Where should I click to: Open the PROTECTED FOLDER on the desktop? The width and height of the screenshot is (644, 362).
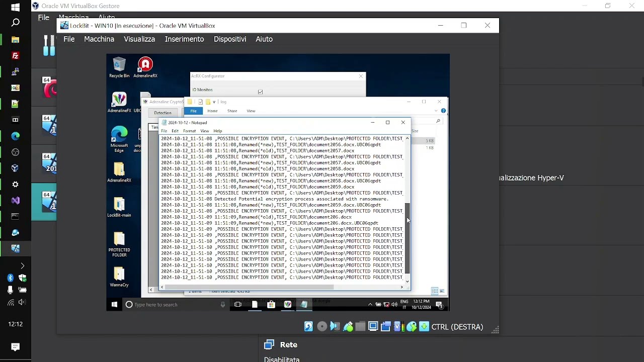(119, 244)
